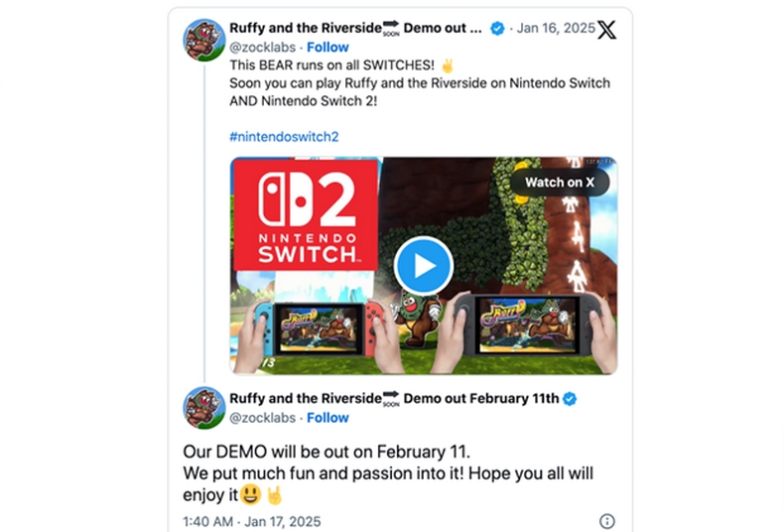
Task: Click the 1:40 AM · Jan 17, 2025 timestamp
Action: click(x=252, y=521)
